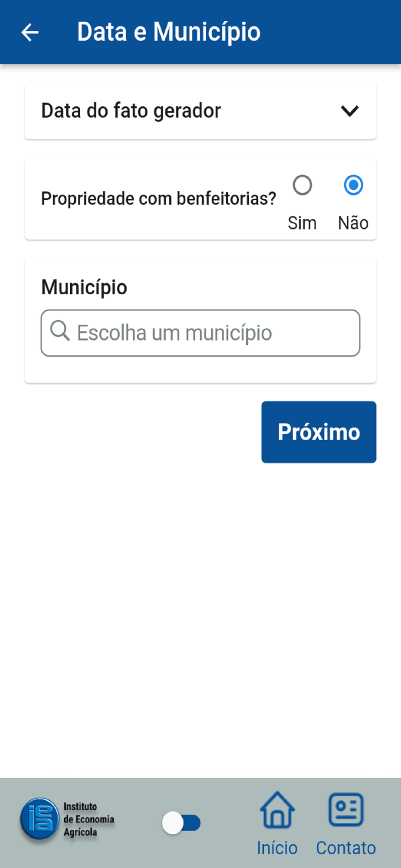Select the Não radio button
Screen dimensions: 401x868
354,185
